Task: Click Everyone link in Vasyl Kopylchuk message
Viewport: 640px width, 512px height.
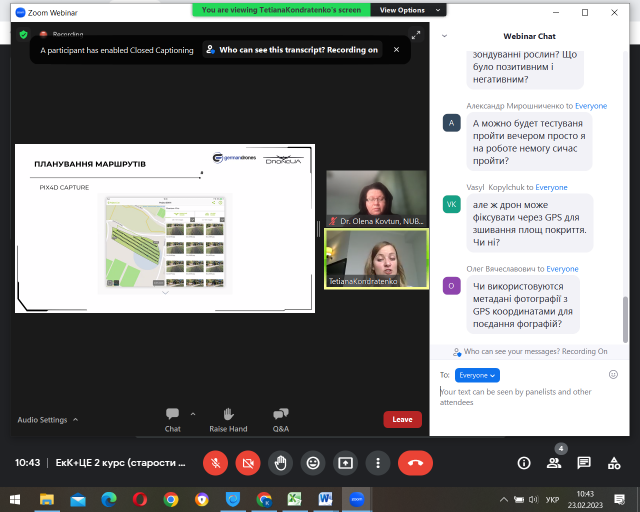Action: [551, 187]
